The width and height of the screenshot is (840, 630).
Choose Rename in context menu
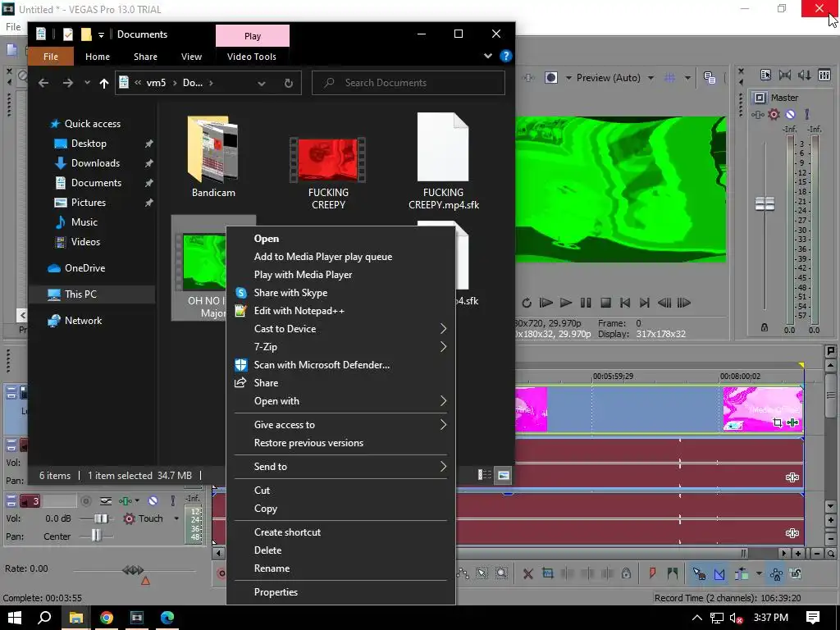340,568
